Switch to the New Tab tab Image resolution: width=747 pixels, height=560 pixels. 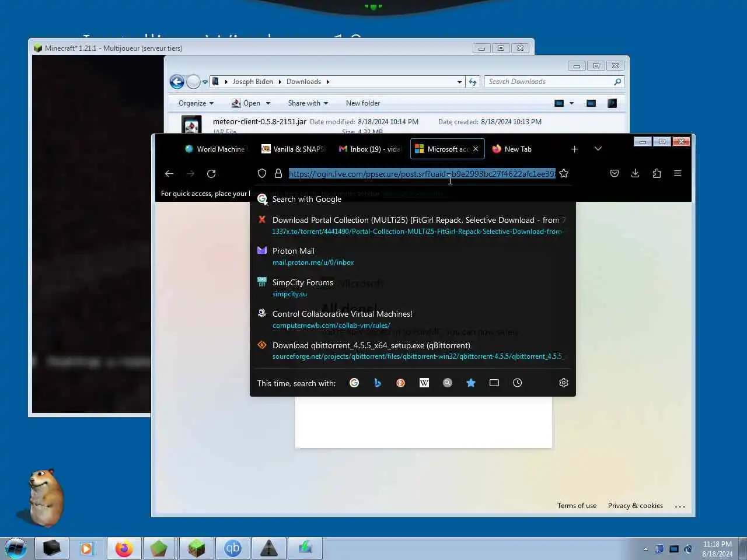(518, 149)
